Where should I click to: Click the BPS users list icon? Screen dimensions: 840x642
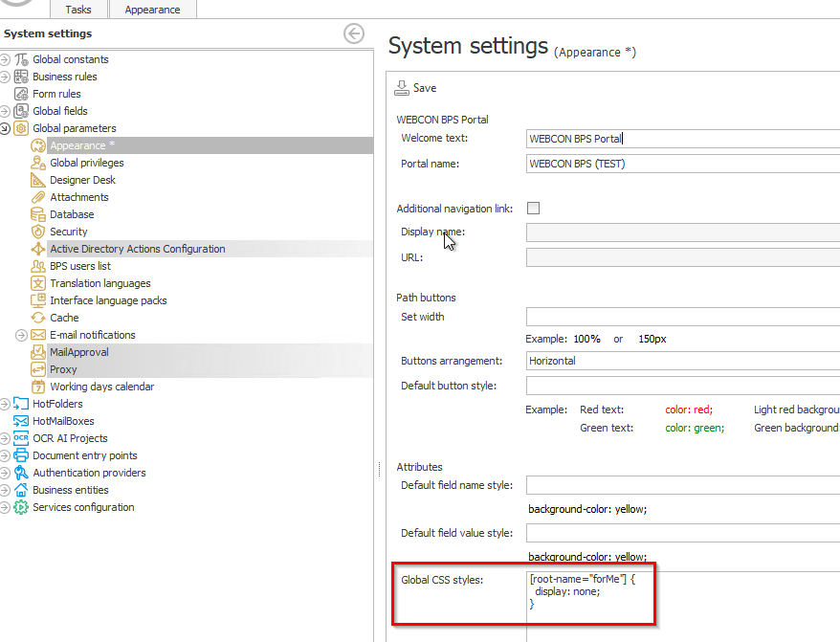(x=38, y=266)
